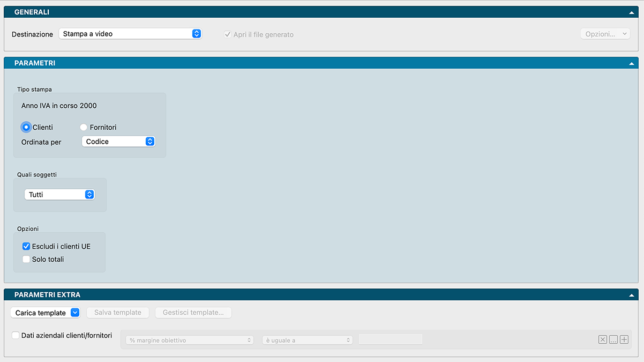This screenshot has height=362, width=644.
Task: Remove filter row with X icon
Action: [x=603, y=339]
